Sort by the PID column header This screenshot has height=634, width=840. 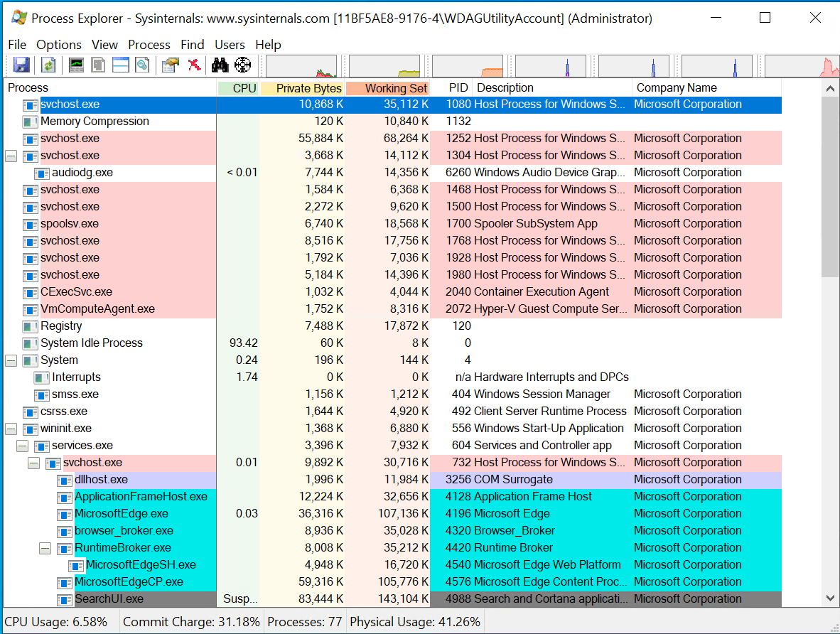[451, 88]
